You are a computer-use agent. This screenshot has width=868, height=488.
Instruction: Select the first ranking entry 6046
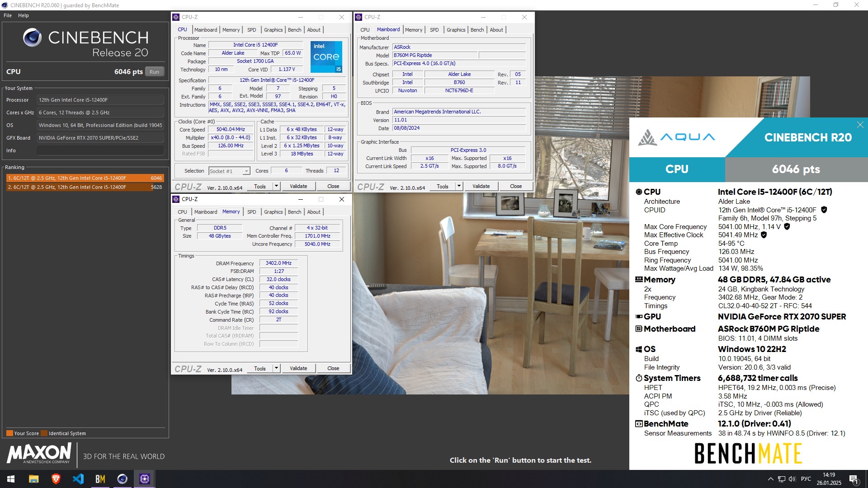pyautogui.click(x=85, y=178)
